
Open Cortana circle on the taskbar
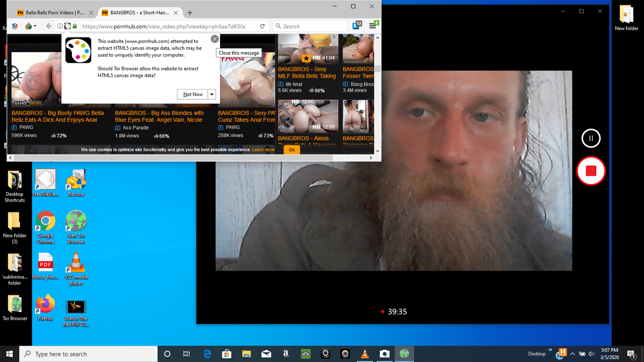click(167, 354)
